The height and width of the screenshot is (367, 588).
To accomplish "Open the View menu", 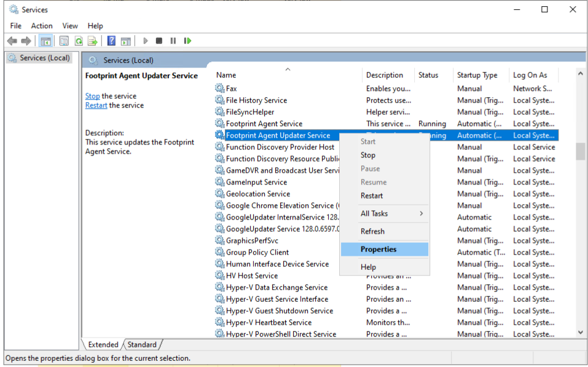I will [70, 26].
